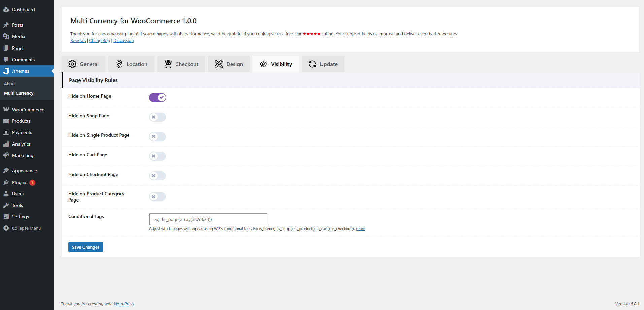Open the Checkout tab

point(181,64)
